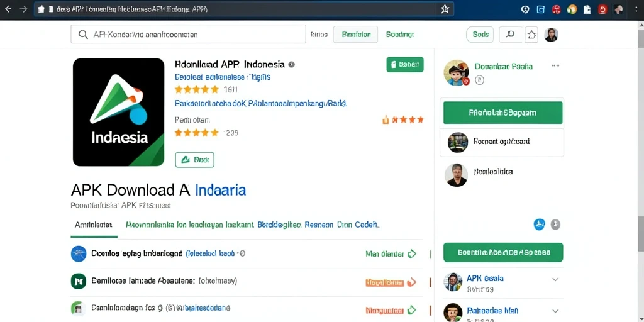Click the magnifier icon in the search box
The height and width of the screenshot is (322, 644).
pyautogui.click(x=83, y=35)
